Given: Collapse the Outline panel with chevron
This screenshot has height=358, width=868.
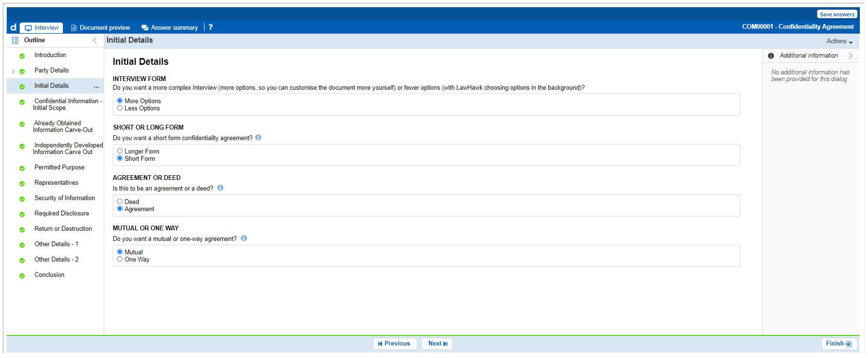Looking at the screenshot, I should pos(95,40).
